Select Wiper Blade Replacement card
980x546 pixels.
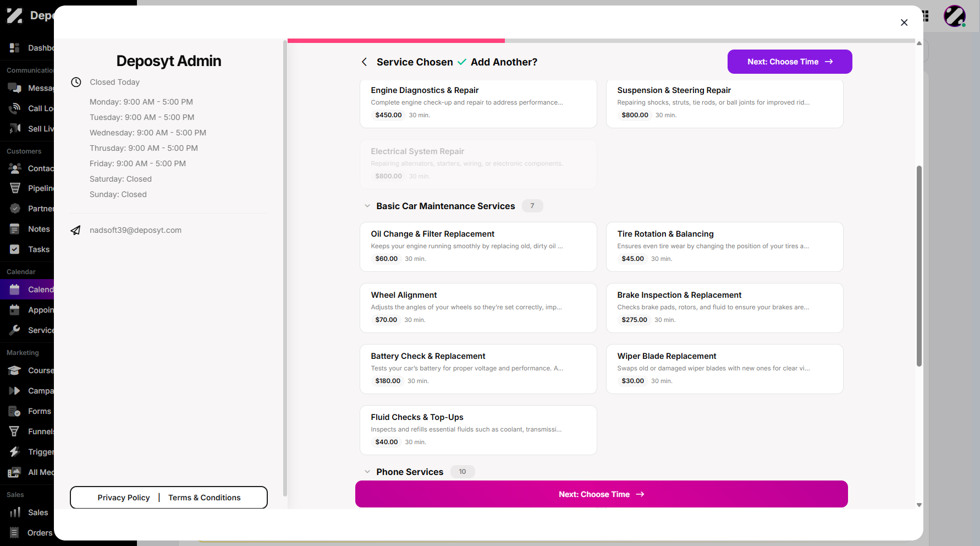tap(725, 369)
